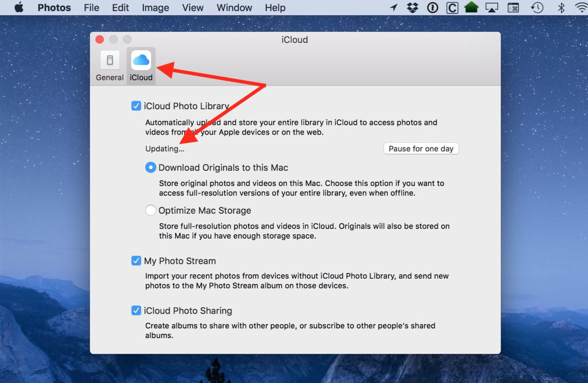Select the iCloud preferences tab
Image resolution: width=588 pixels, height=383 pixels.
point(141,66)
